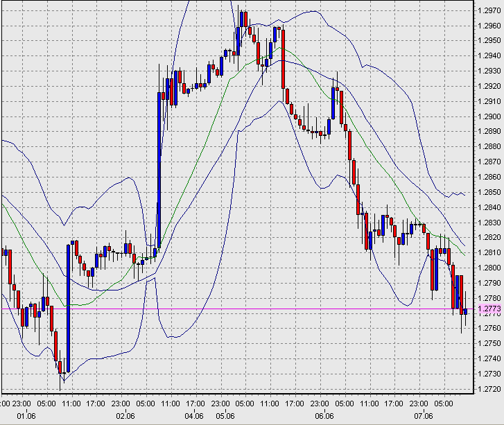Click the 1.2750 price axis label
This screenshot has width=504, height=425.
point(489,344)
